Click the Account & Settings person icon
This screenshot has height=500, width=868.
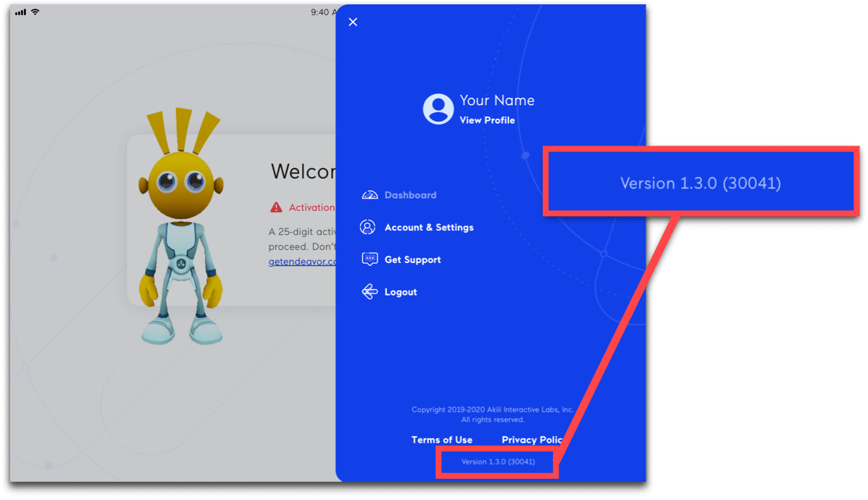click(x=367, y=227)
